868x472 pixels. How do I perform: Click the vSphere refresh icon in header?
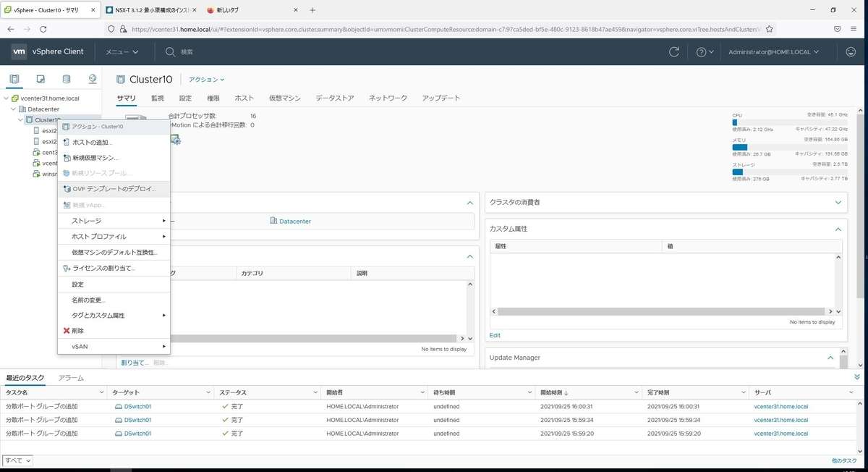[x=674, y=52]
